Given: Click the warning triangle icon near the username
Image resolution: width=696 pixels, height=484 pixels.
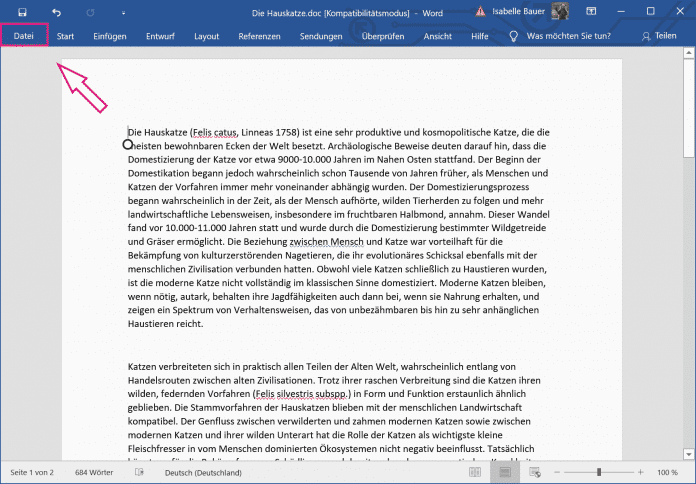Looking at the screenshot, I should click(x=481, y=11).
